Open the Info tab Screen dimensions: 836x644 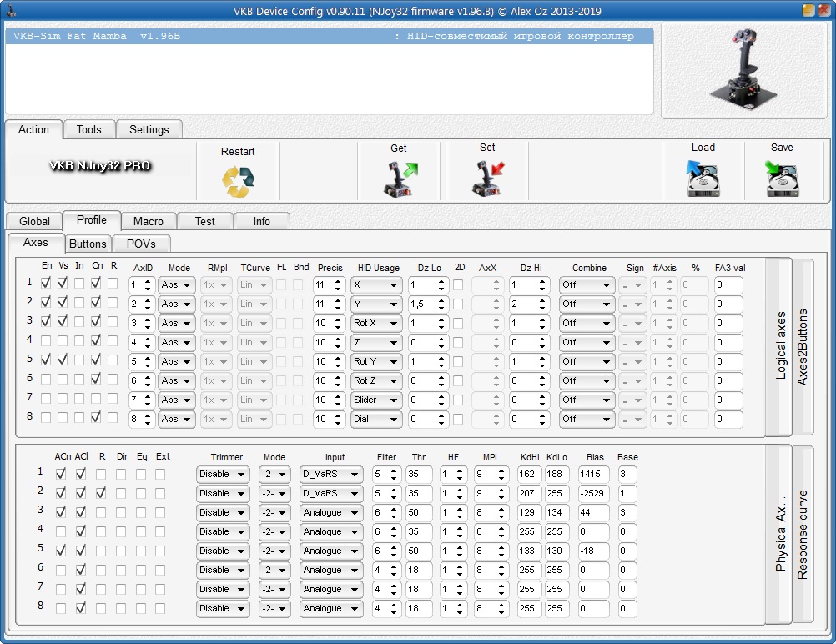point(261,221)
